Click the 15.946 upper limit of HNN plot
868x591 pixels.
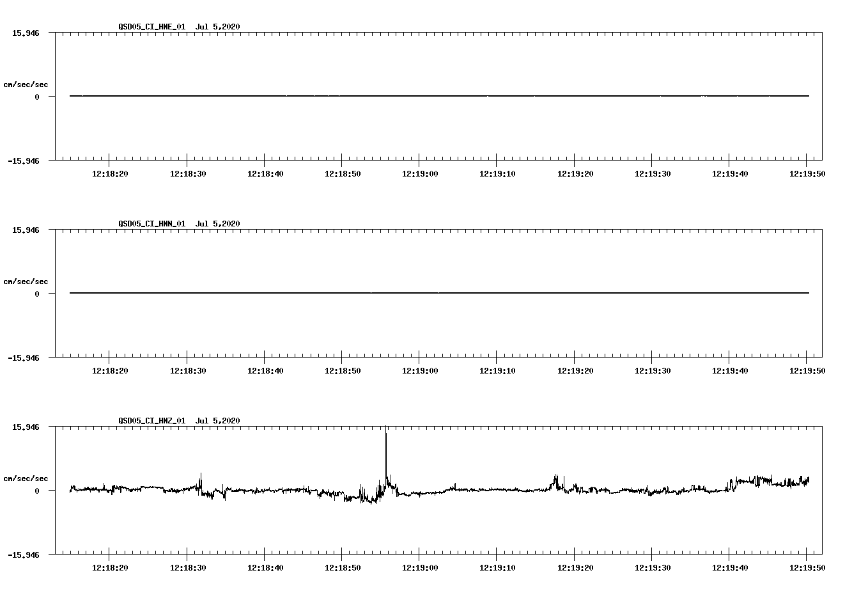26,230
